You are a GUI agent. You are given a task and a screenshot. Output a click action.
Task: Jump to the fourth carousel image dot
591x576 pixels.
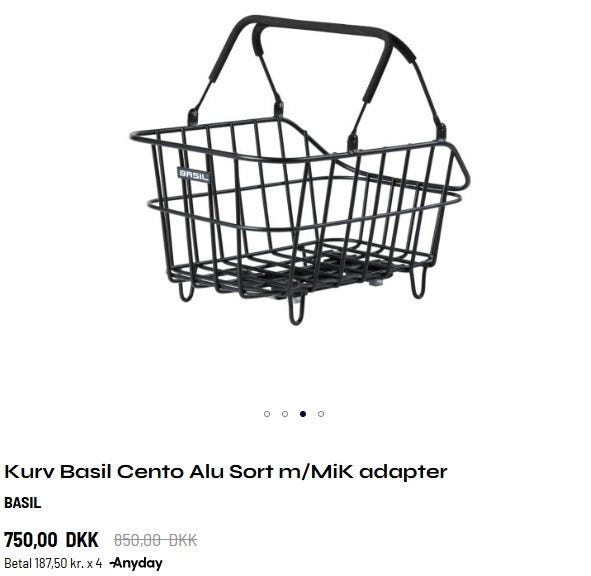pos(321,414)
